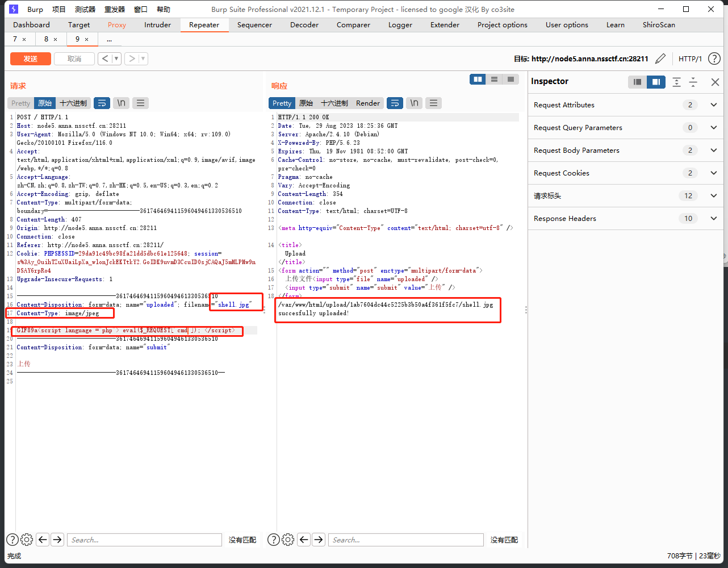
Task: Toggle request \n non-printable characters button
Action: tap(121, 103)
